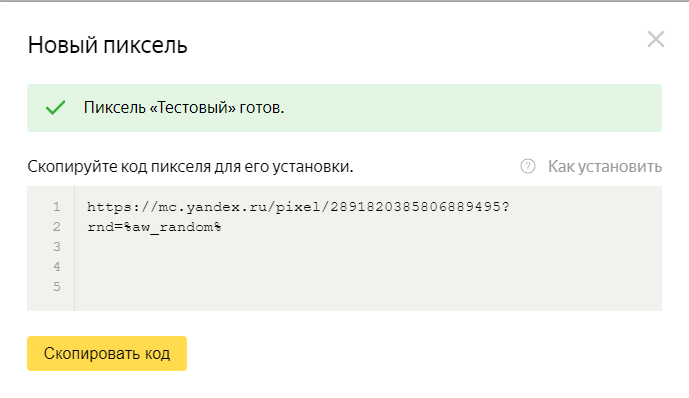Image resolution: width=689 pixels, height=398 pixels.
Task: Click the Скопировать код button
Action: (x=107, y=354)
